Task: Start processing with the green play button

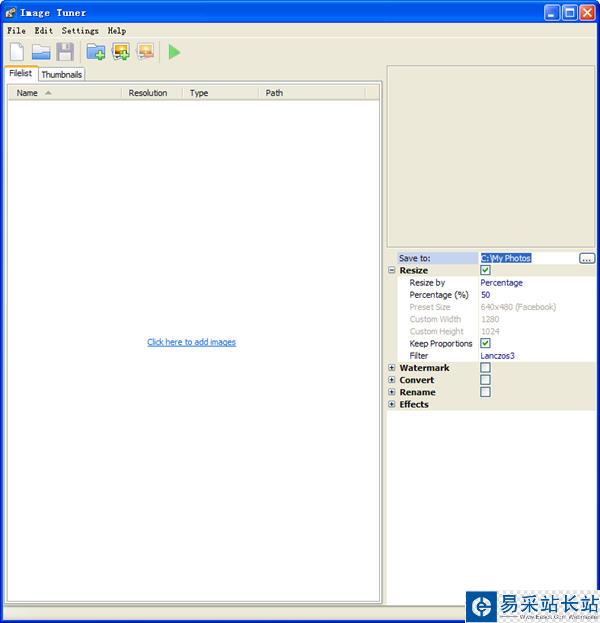Action: coord(174,52)
